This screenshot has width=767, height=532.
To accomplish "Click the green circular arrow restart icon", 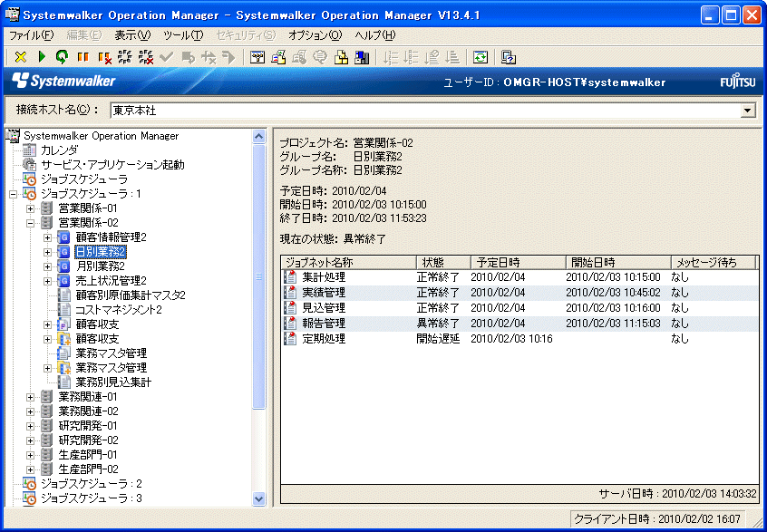I will pyautogui.click(x=62, y=58).
